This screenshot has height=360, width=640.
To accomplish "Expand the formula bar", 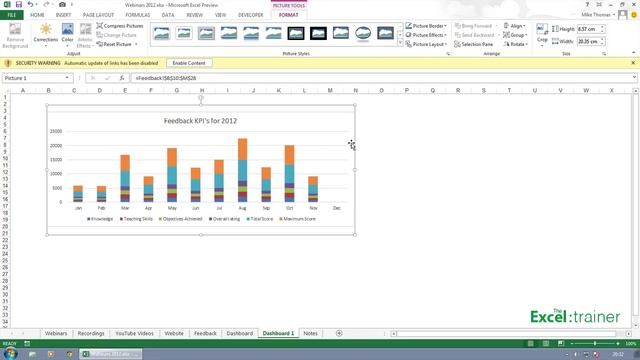I will [634, 78].
